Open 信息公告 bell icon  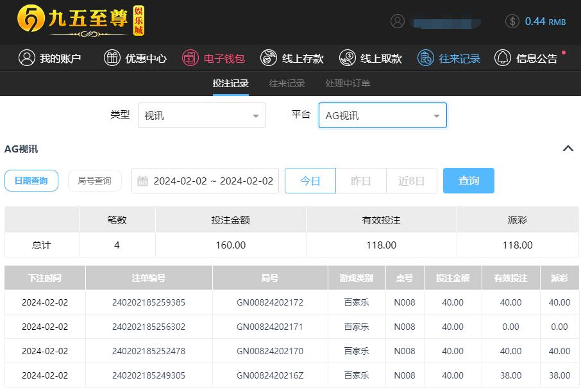point(503,58)
